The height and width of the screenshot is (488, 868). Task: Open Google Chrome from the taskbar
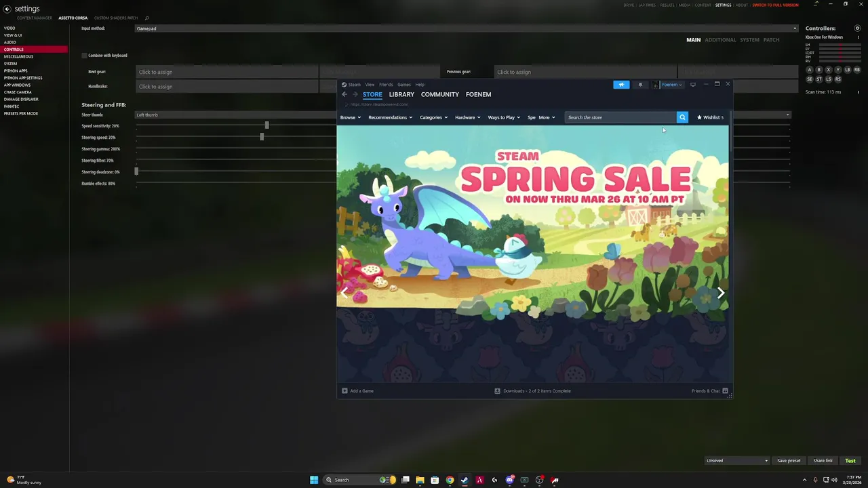[x=450, y=480]
